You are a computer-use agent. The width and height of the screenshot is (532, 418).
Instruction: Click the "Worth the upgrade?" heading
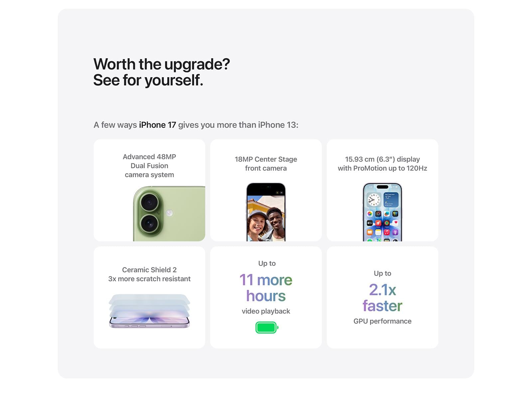tap(162, 64)
